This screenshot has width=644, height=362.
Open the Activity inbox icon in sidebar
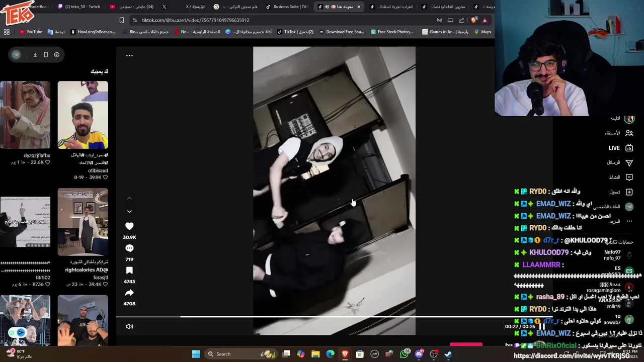click(629, 177)
